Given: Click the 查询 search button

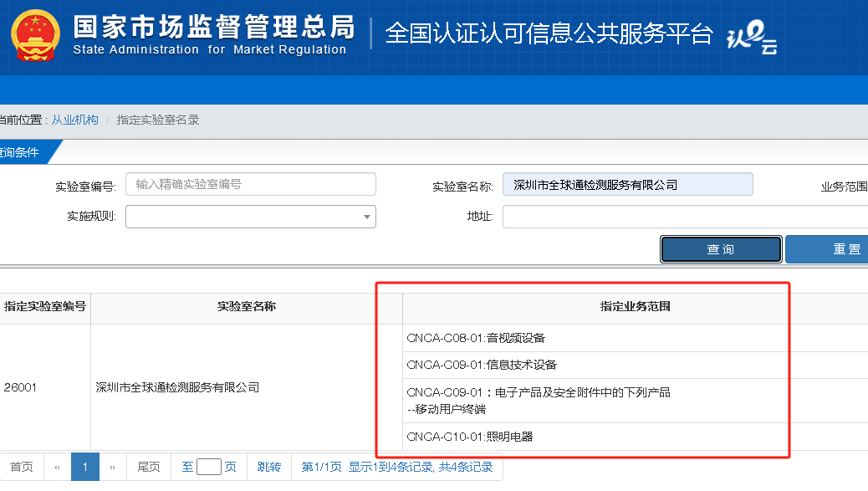Looking at the screenshot, I should (721, 249).
